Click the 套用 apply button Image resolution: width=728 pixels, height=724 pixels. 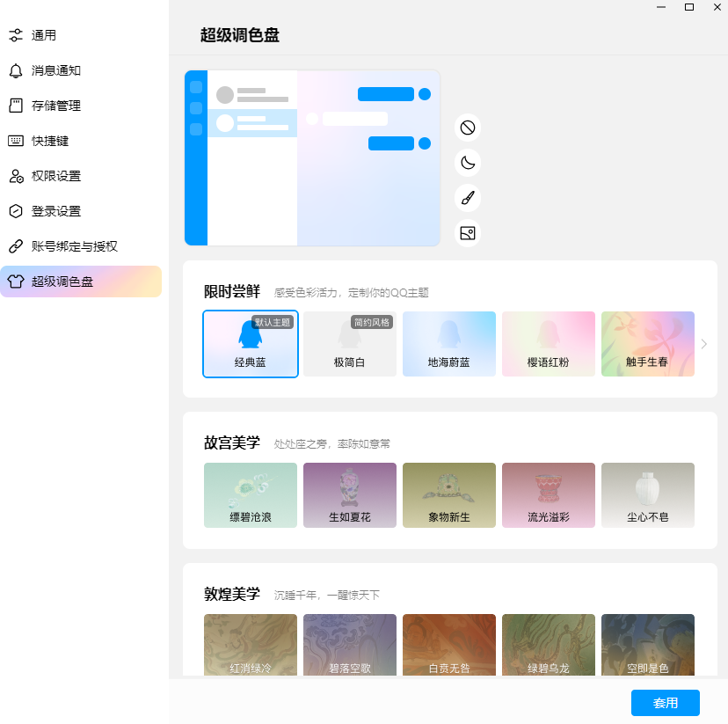point(665,703)
